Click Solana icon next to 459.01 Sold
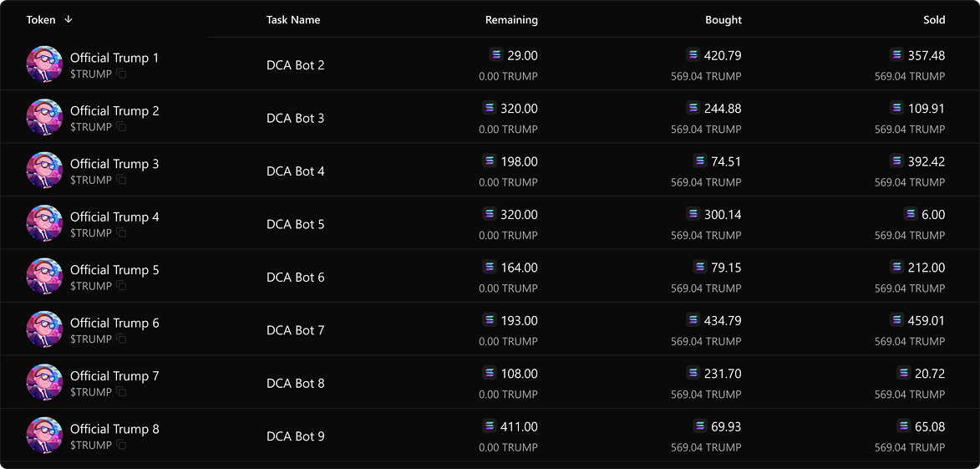 pos(897,320)
